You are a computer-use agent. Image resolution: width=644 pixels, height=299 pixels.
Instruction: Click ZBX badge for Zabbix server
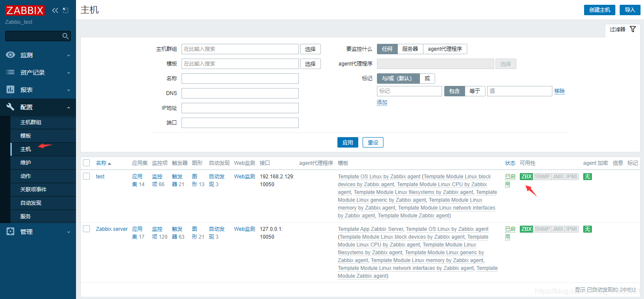(526, 229)
